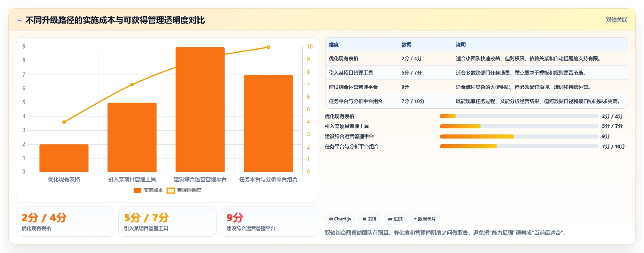Click the line point above 任务平台与分析平台组合
The height and width of the screenshot is (253, 644).
tap(268, 47)
